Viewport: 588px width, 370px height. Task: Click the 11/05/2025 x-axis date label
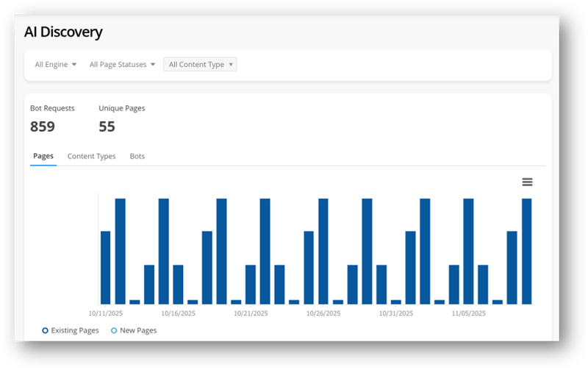(x=468, y=313)
